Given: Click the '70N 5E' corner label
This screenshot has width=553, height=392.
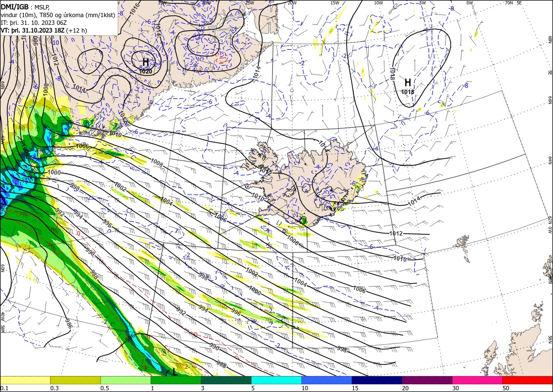Looking at the screenshot, I should click(513, 3).
